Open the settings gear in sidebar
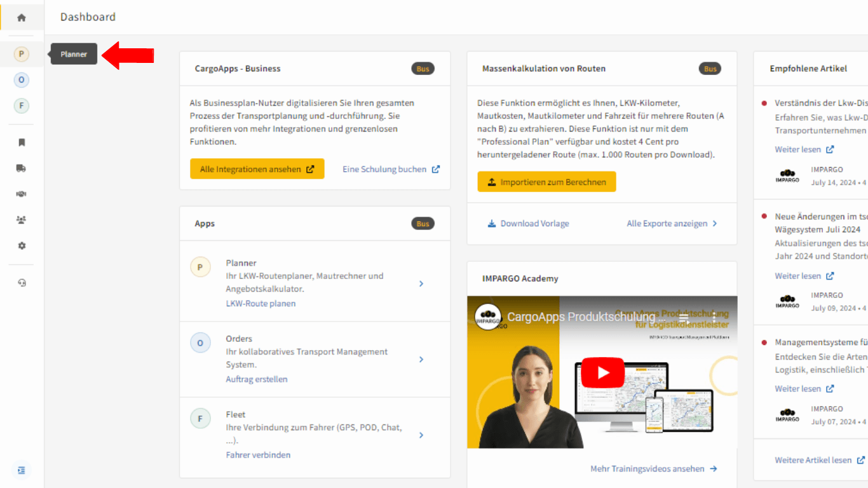This screenshot has width=868, height=488. (22, 245)
